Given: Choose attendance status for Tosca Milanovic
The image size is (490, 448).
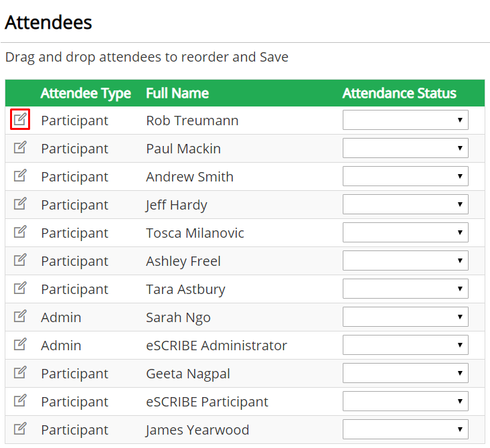Looking at the screenshot, I should (x=405, y=232).
